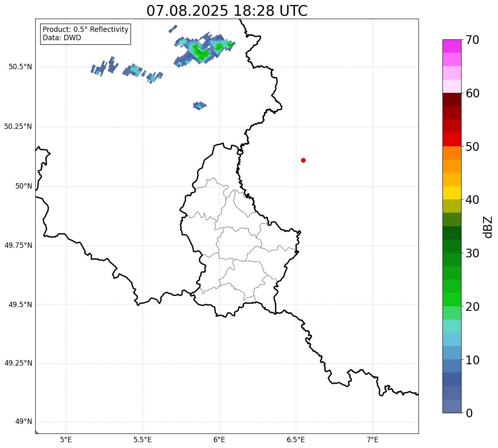Click the bright green 20 dBZ colorbar segment
Screen dimensions: 498x448
point(452,299)
